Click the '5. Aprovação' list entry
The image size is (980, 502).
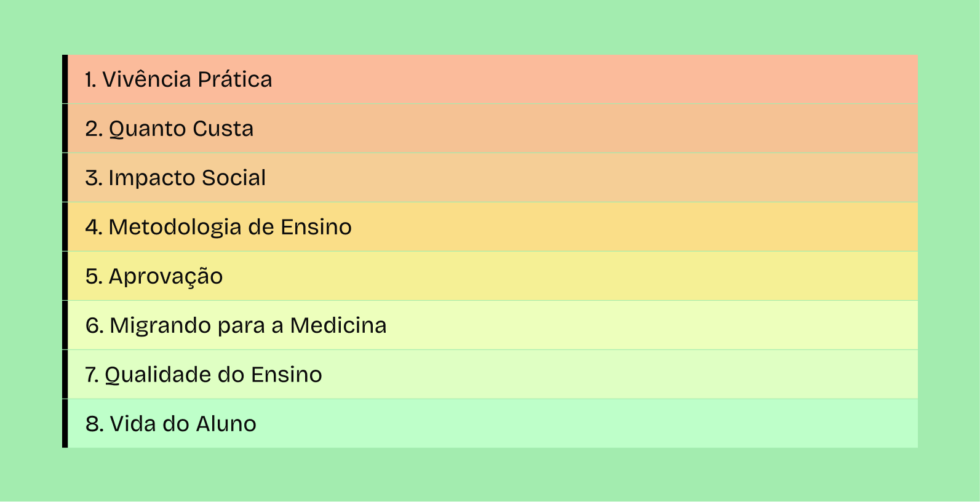tap(154, 276)
